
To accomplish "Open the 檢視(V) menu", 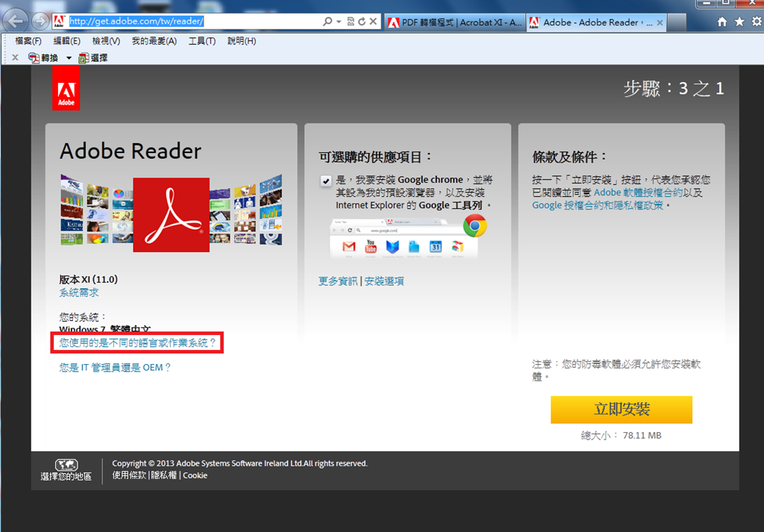I will pos(106,41).
